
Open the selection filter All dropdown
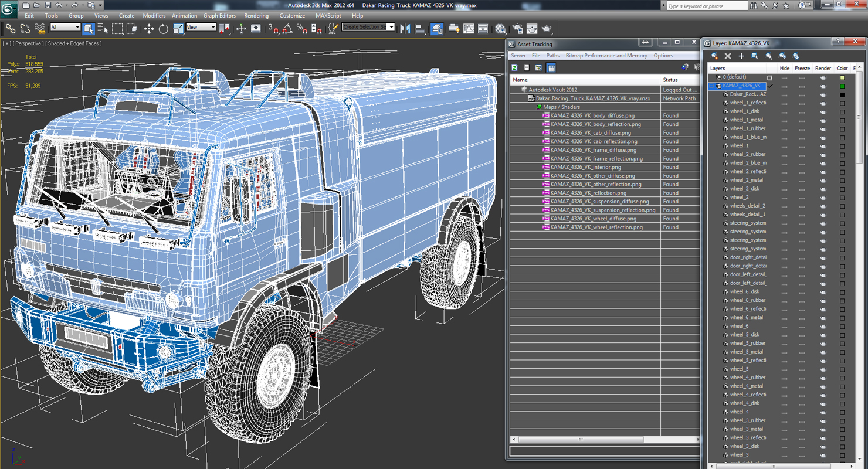click(x=65, y=28)
